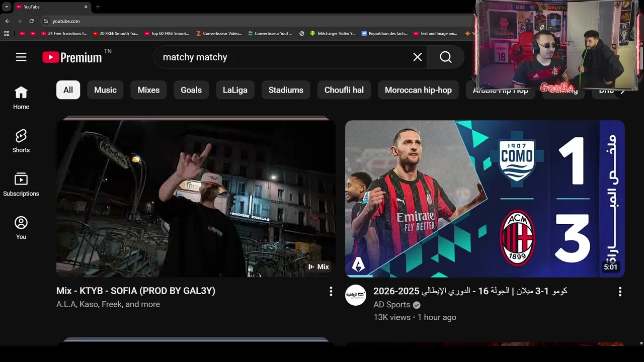This screenshot has height=362, width=644.
Task: Open the Como 1 Milan 3 highlights thumbnail
Action: click(485, 199)
